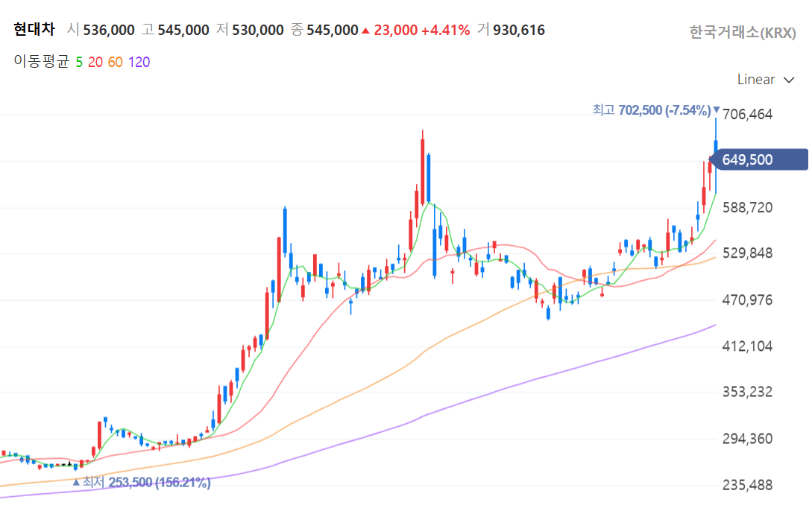Click the high price 545,000 value next to 고
Screen dimensions: 812x514
click(x=183, y=30)
